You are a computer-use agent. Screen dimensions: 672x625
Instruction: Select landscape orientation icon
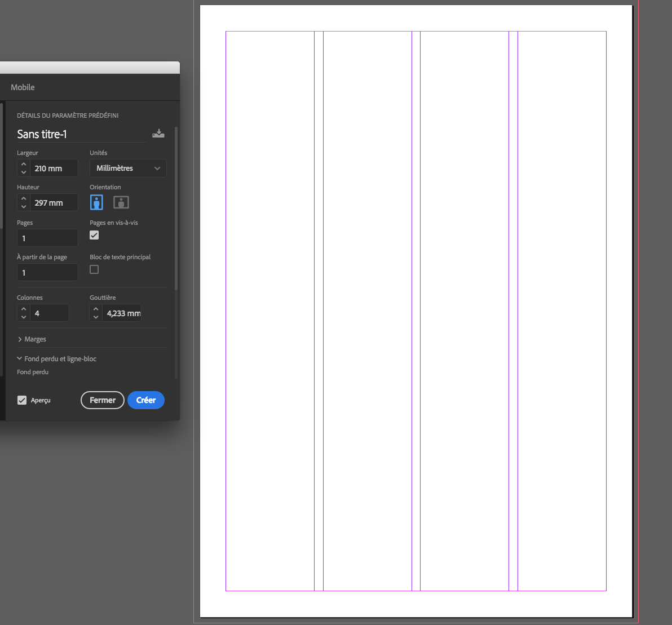click(121, 202)
